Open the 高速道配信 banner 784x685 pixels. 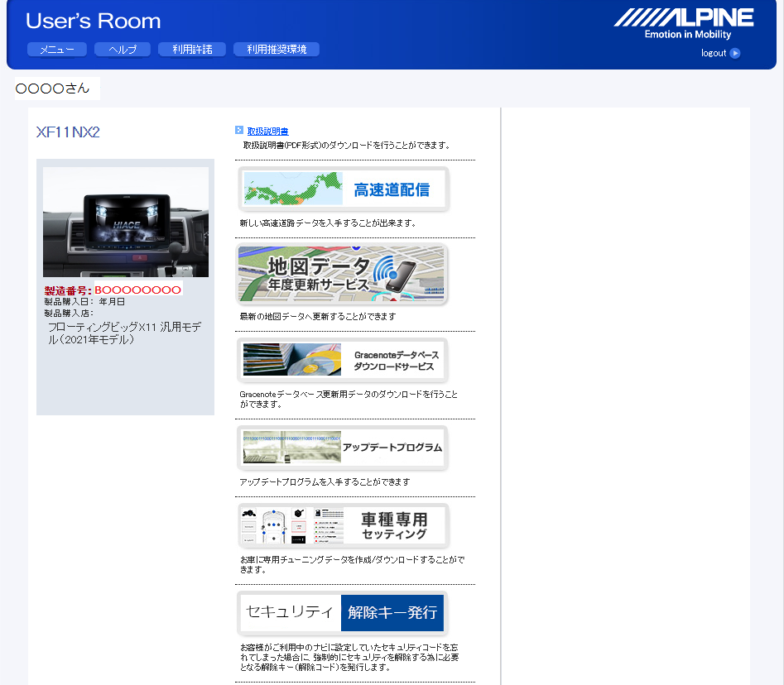343,189
